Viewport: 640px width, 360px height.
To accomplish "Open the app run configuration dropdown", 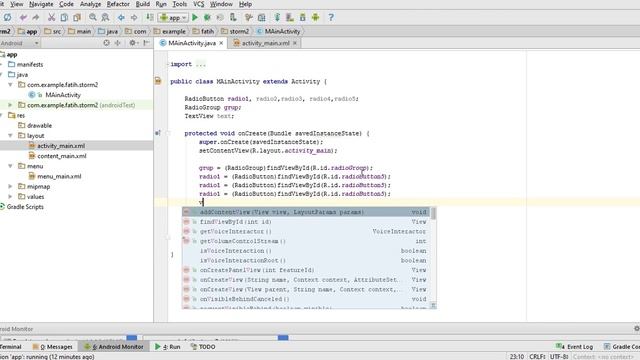I will coord(174,18).
